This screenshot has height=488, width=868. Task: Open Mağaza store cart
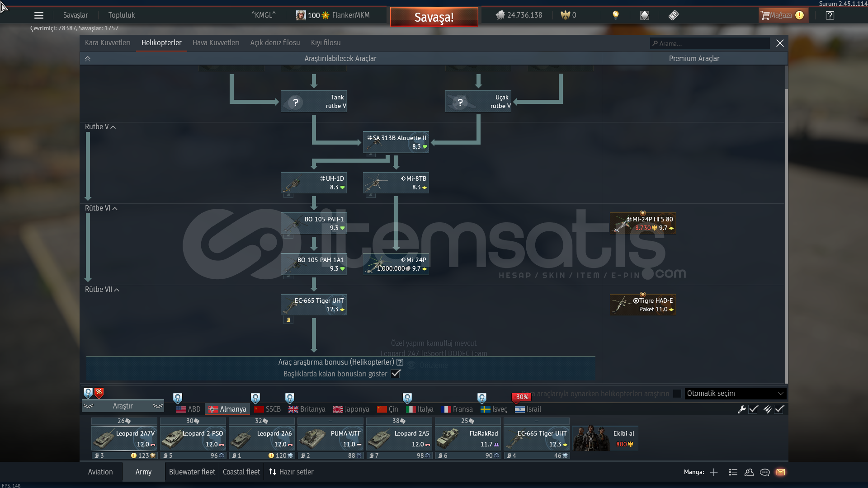tap(783, 15)
